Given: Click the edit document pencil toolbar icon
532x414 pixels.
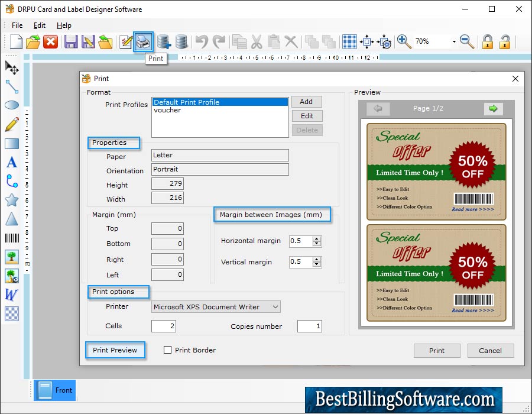Looking at the screenshot, I should click(x=125, y=42).
